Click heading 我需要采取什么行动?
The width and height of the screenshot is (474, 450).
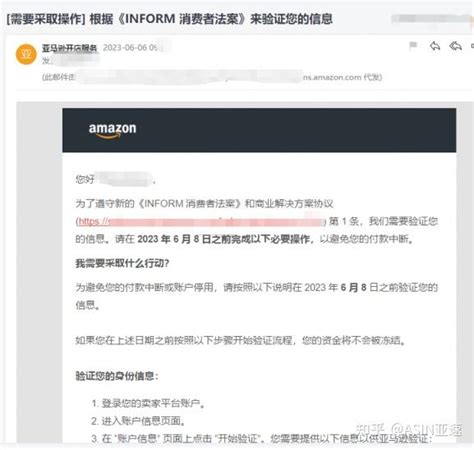(x=122, y=263)
